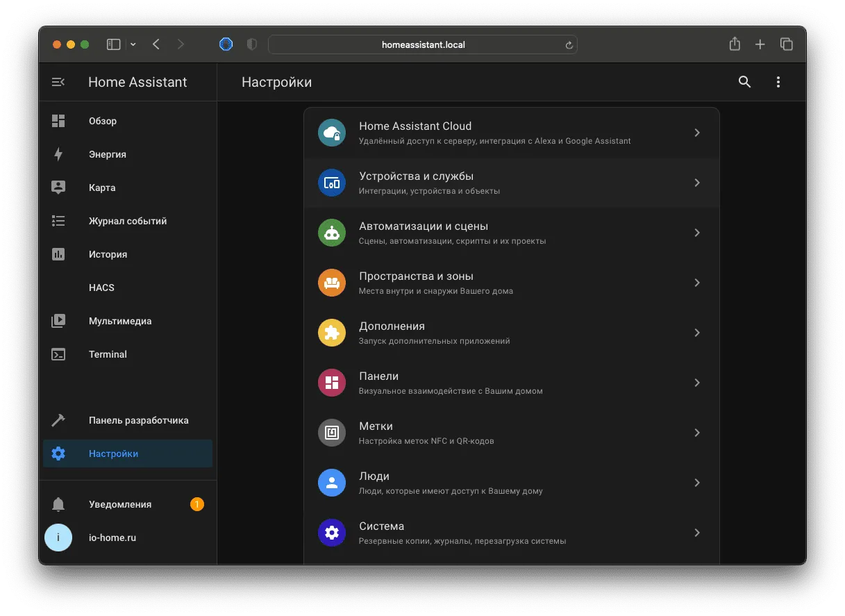
Task: Click the privacy shield icon in Safari
Action: pyautogui.click(x=252, y=44)
